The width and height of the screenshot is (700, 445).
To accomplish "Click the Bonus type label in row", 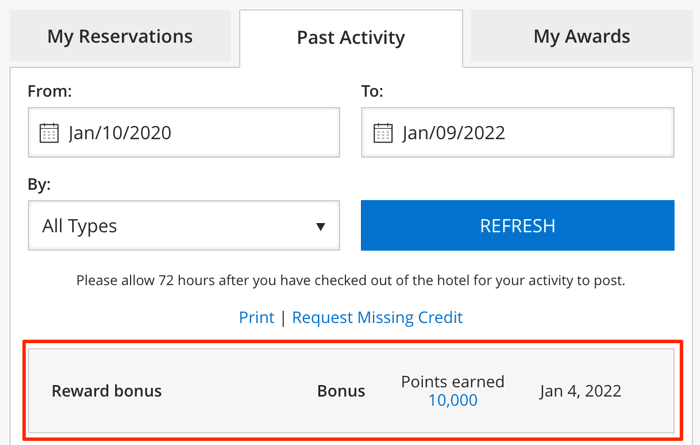I will coord(341,391).
